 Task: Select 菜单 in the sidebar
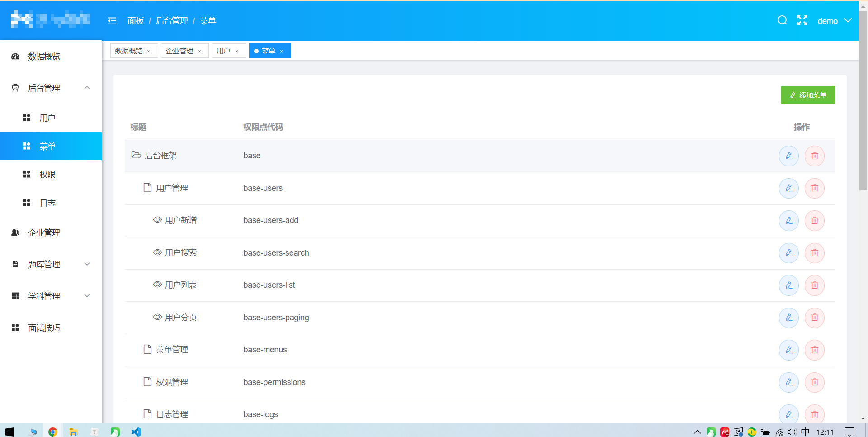(51, 146)
